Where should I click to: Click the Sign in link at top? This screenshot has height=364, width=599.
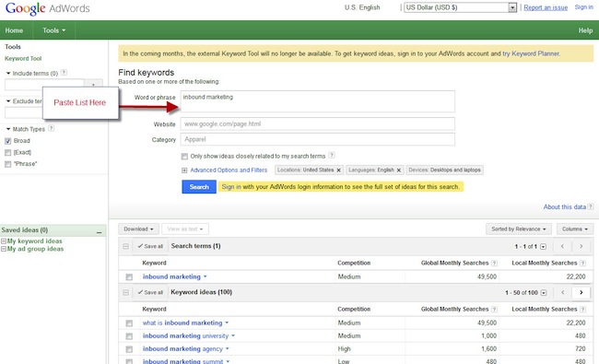584,6
